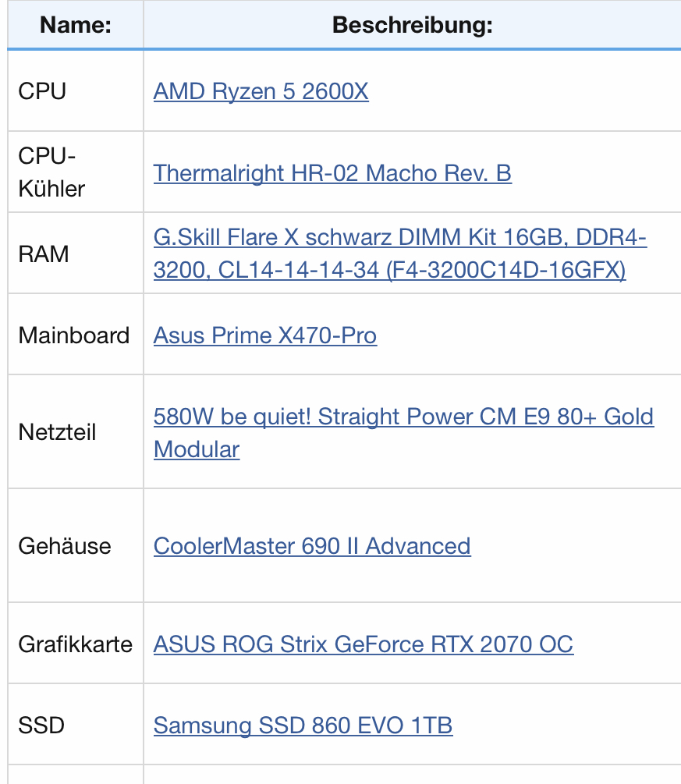Open the G.Skill Flare X RAM link
The height and width of the screenshot is (784, 681).
[x=400, y=254]
